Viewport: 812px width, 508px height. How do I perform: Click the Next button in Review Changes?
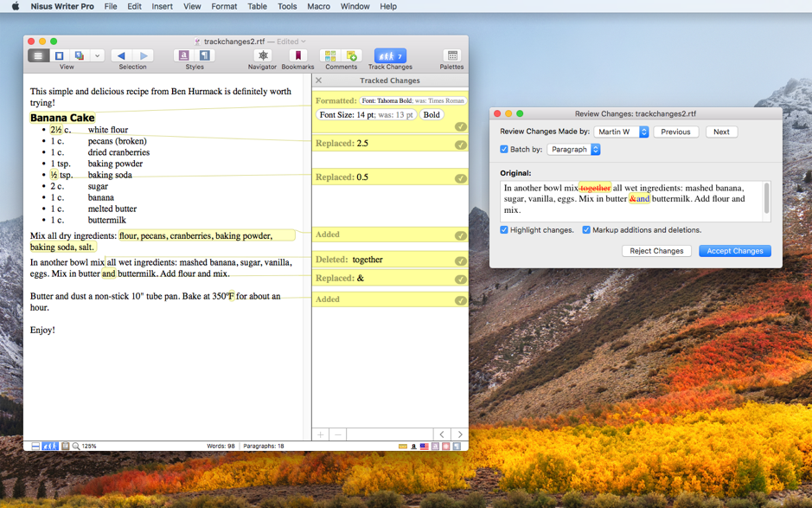click(x=721, y=132)
